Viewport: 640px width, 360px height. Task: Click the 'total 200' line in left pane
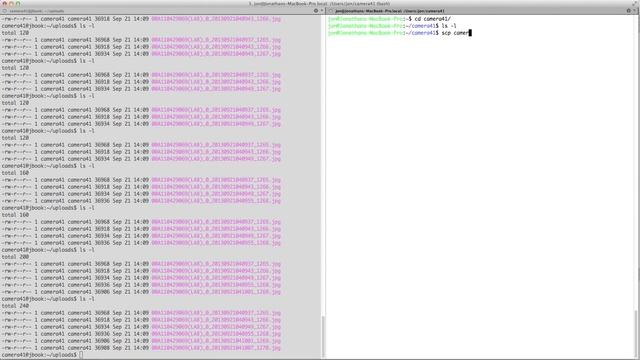(x=15, y=257)
